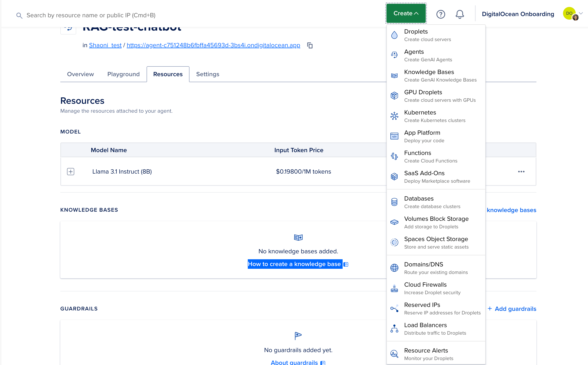Click the Load Balancers icon

tap(394, 328)
